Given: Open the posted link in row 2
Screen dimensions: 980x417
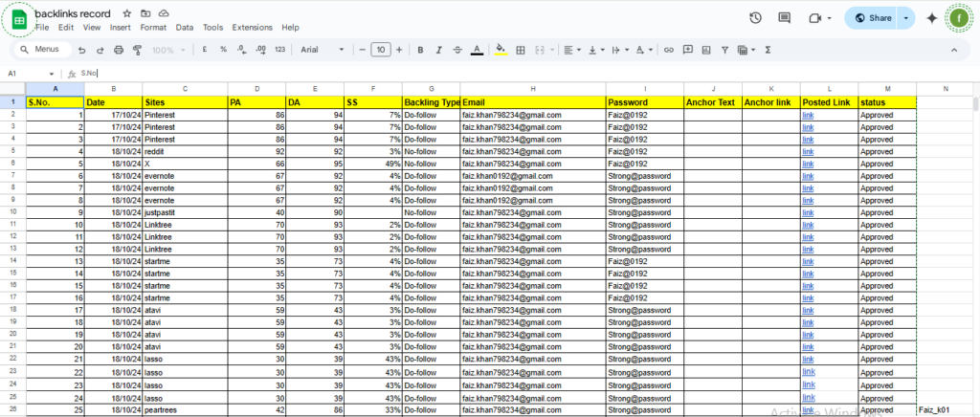Looking at the screenshot, I should point(808,115).
